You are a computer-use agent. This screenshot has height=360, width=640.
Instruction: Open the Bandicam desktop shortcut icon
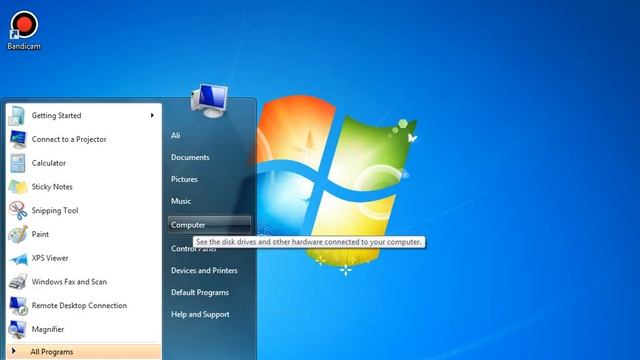tap(24, 24)
